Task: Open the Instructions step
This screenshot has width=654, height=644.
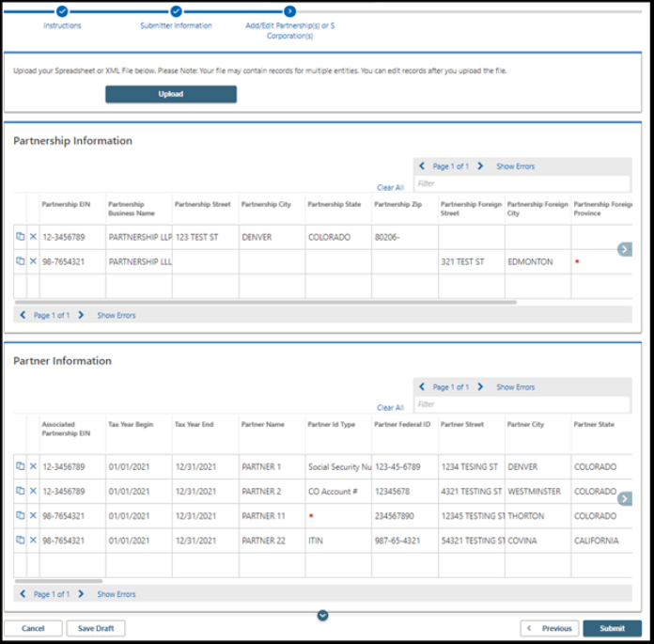Action: [62, 11]
